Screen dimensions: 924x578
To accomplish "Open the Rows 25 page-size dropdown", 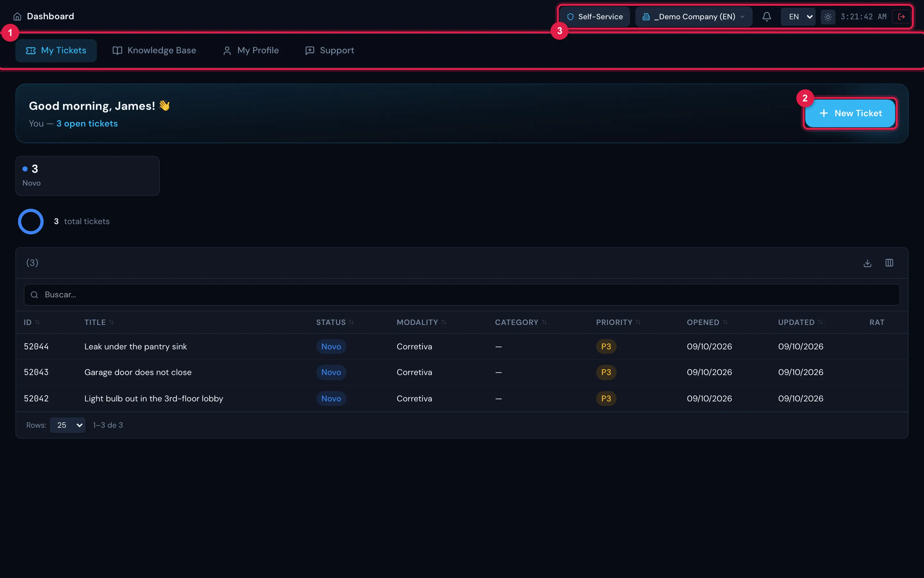I will [68, 425].
